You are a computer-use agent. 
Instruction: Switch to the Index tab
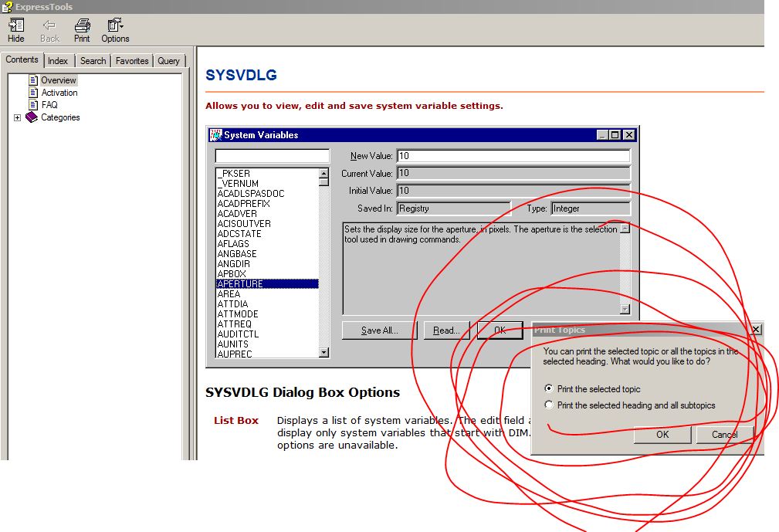click(x=58, y=60)
